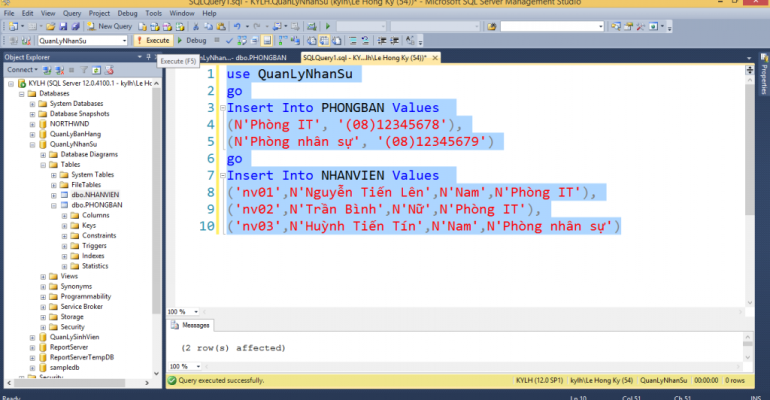Open Properties Window toolbar icon
The height and width of the screenshot is (400, 770).
629,27
